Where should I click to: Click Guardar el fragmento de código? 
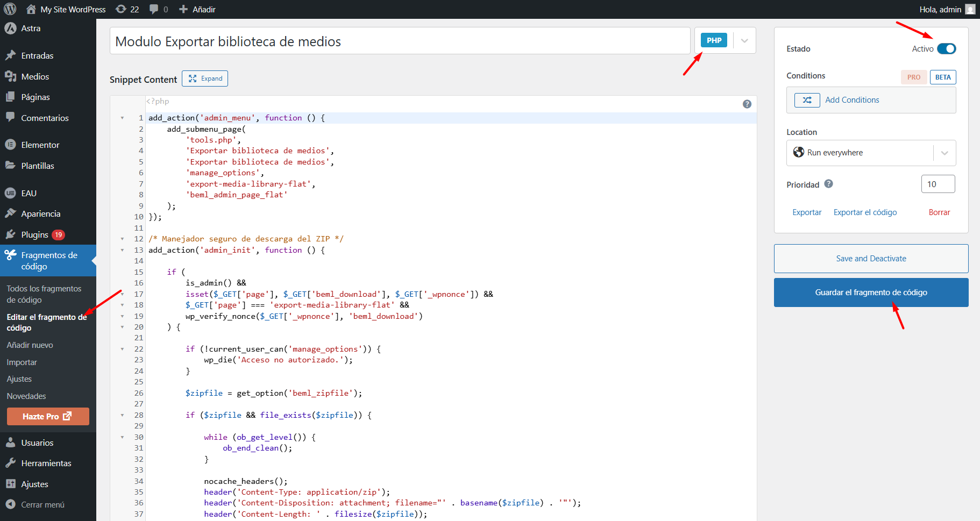pos(870,292)
